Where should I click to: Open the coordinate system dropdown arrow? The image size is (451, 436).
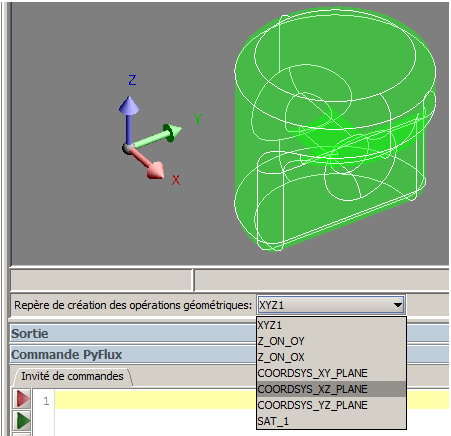coord(397,305)
